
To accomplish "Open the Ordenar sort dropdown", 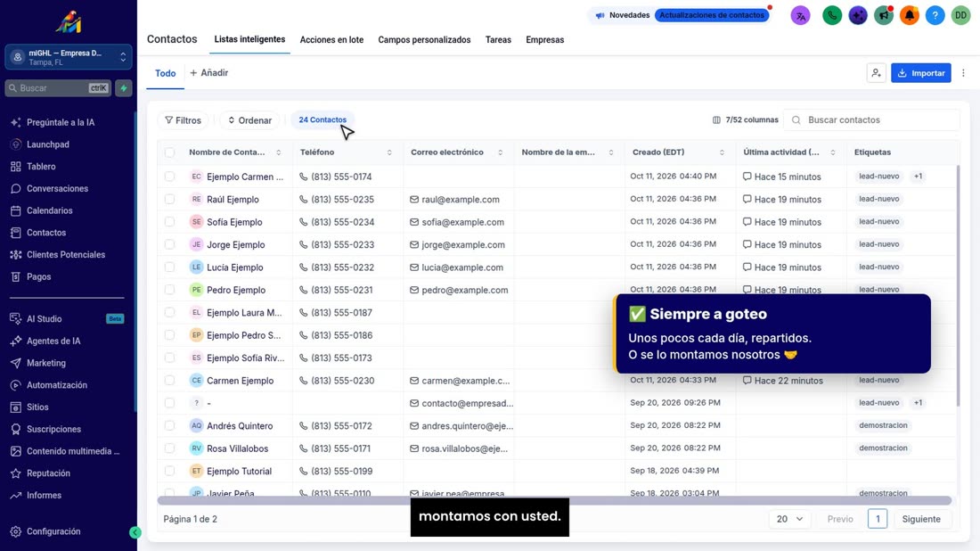I will click(249, 120).
